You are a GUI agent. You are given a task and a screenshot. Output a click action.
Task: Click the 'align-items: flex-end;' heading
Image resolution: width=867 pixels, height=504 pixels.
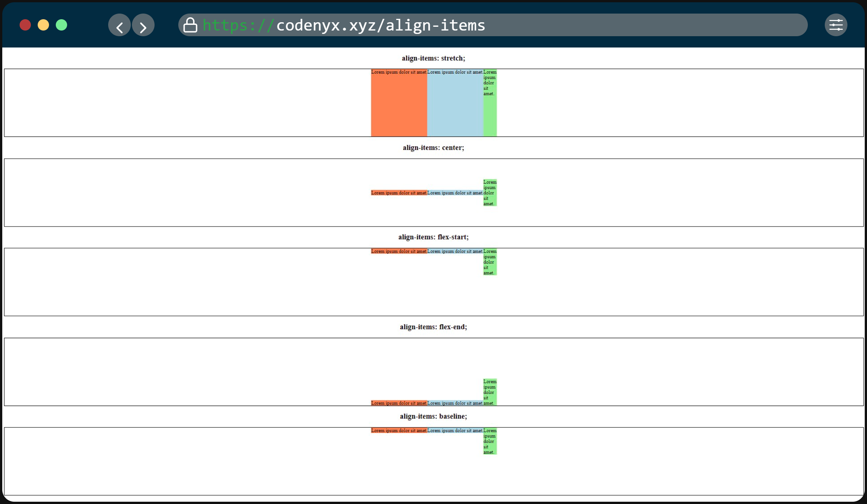(433, 327)
